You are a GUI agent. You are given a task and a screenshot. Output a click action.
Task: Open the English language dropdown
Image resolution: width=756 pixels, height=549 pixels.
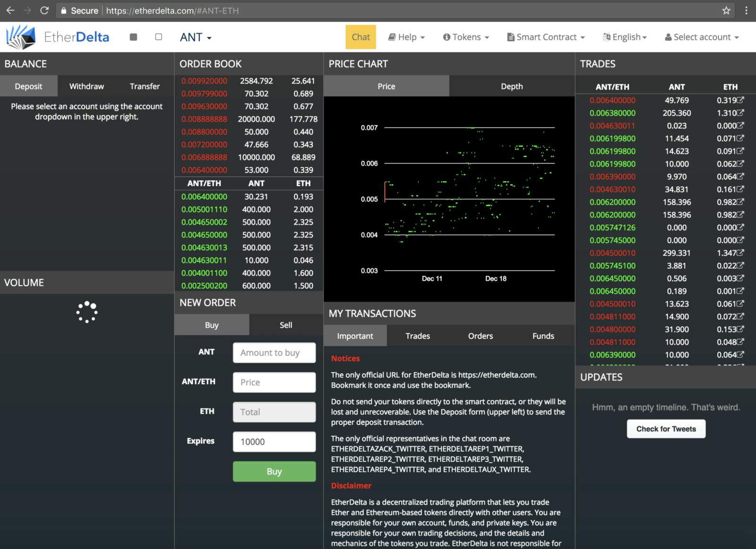pyautogui.click(x=624, y=37)
